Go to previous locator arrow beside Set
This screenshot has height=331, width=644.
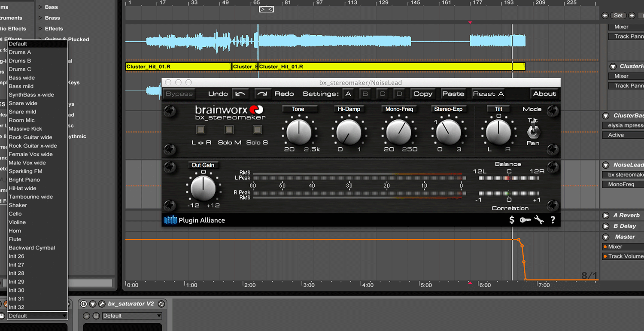(x=605, y=15)
